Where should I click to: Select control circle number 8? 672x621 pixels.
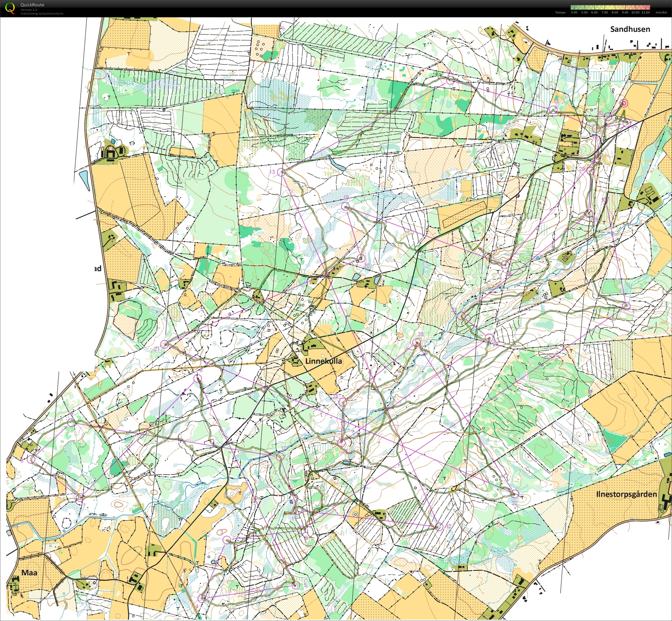point(31,460)
